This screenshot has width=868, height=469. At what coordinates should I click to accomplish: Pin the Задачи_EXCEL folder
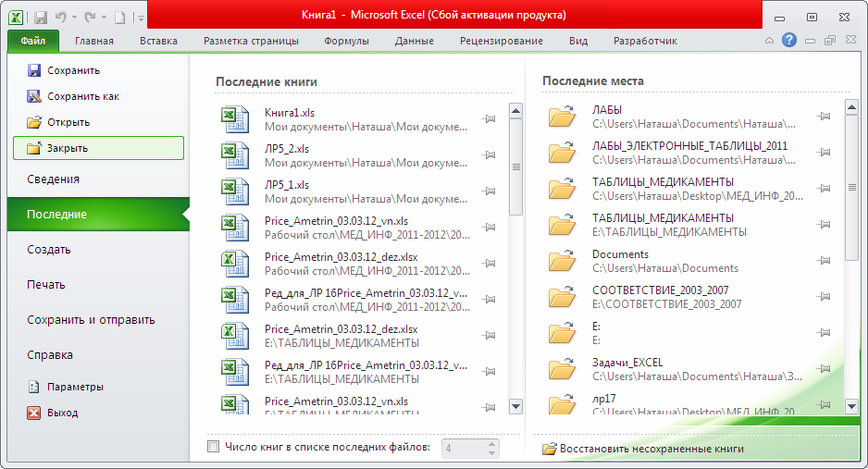pos(824,368)
